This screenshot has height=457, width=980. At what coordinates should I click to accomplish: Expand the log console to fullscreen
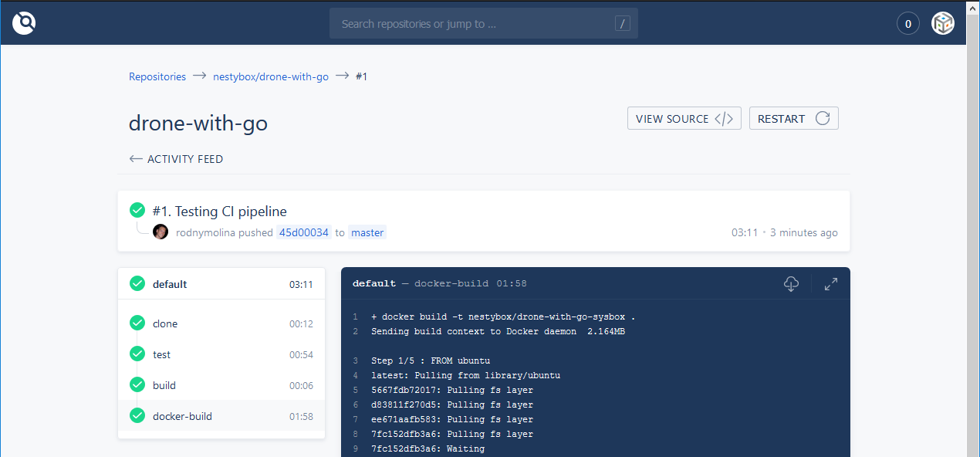tap(831, 284)
